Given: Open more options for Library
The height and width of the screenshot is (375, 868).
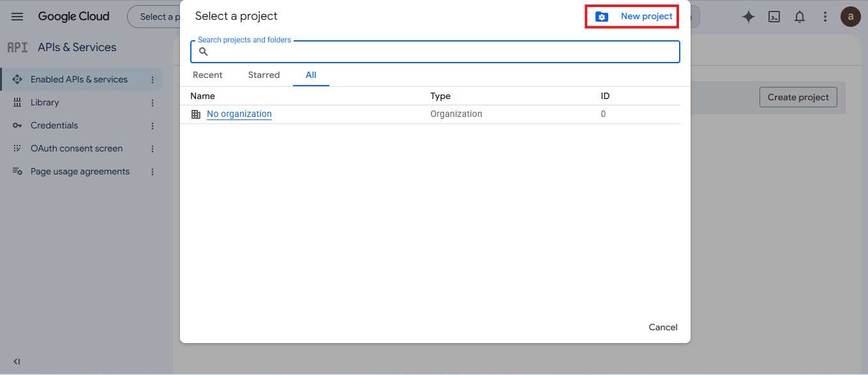Looking at the screenshot, I should click(153, 103).
